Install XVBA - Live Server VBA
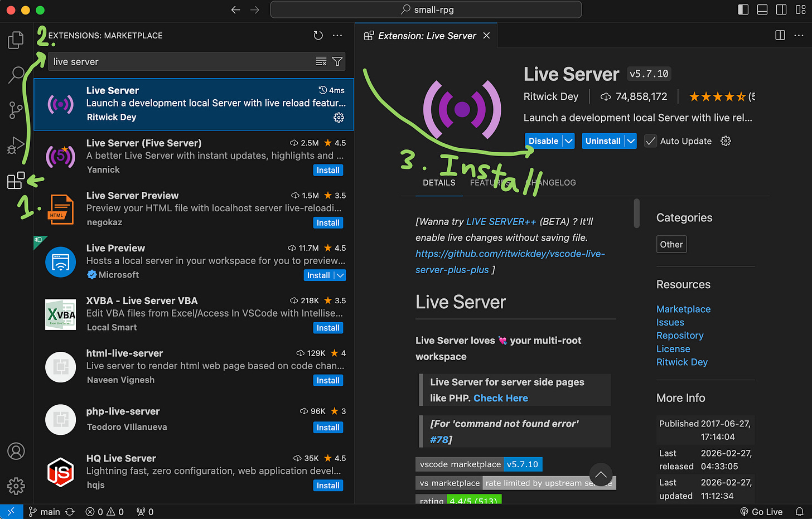The image size is (812, 519). coord(328,328)
